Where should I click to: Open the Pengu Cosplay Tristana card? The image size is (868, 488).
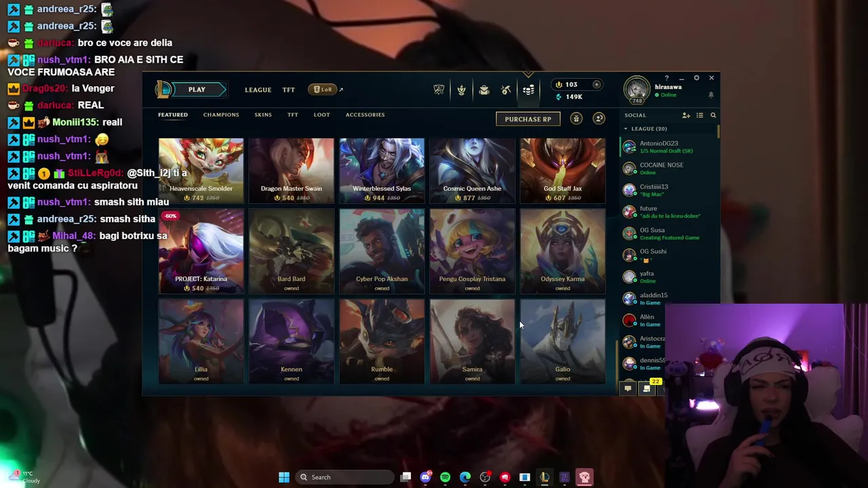pyautogui.click(x=472, y=251)
